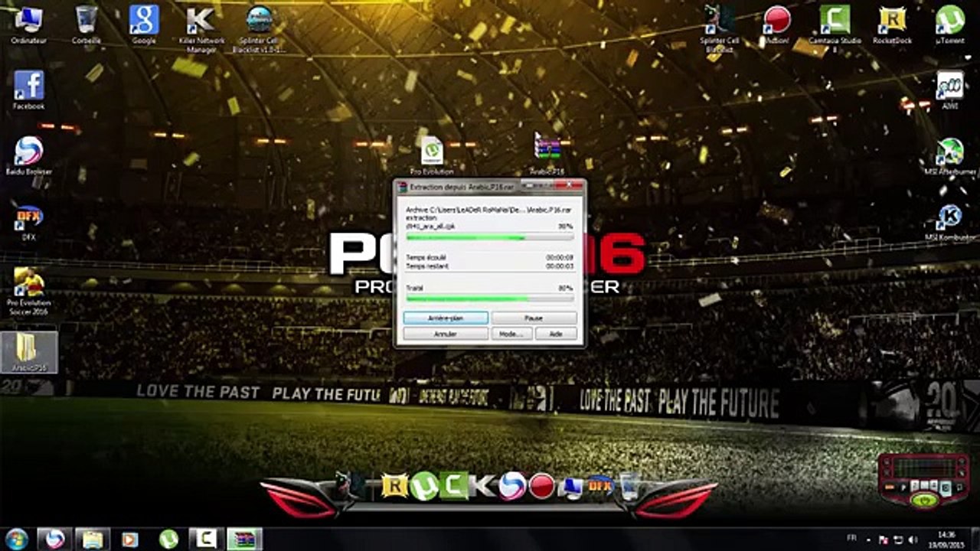Select Splinter Cell Blacklist v1.0 desktop icon
This screenshot has width=980, height=551.
259,28
